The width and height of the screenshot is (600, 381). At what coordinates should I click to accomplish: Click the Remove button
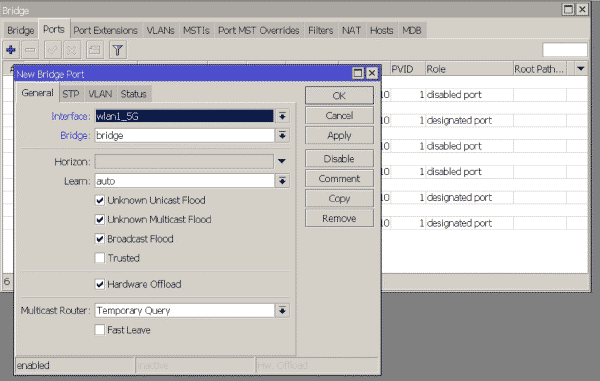pyautogui.click(x=339, y=218)
